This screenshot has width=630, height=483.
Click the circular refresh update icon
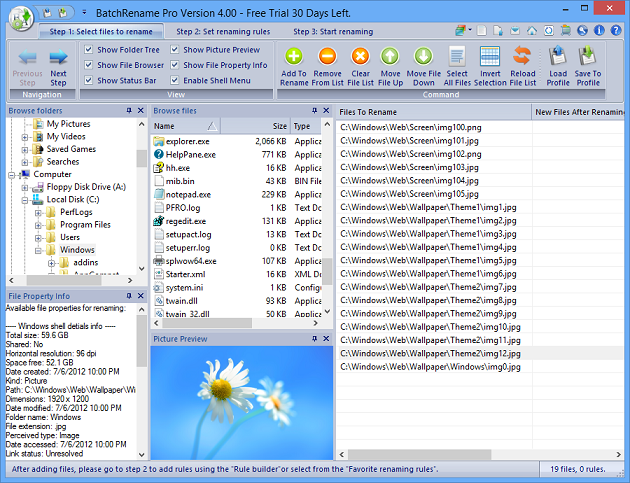point(549,31)
